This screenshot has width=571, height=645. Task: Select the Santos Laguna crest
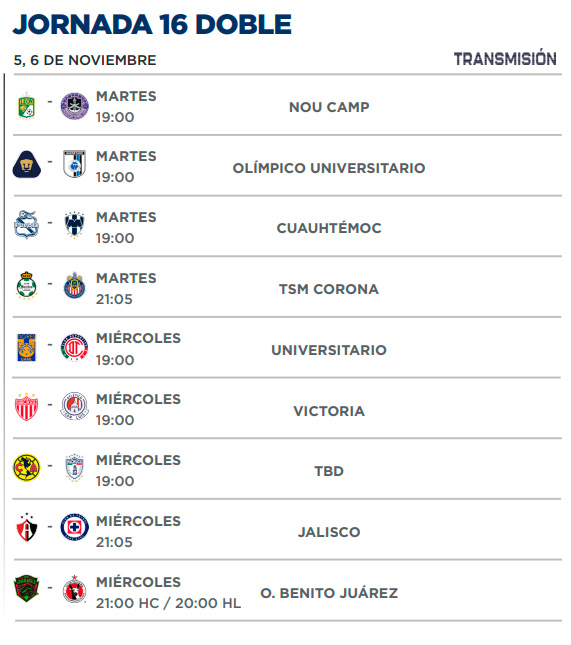[26, 285]
